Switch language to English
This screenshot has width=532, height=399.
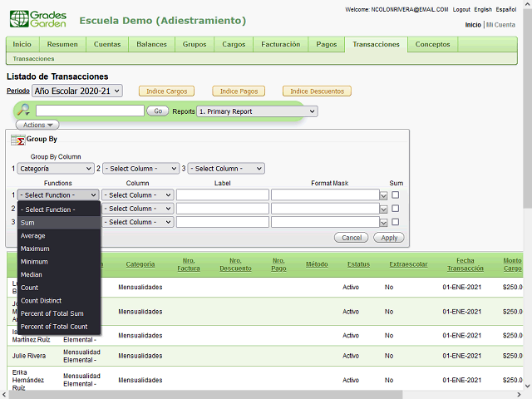tap(483, 9)
